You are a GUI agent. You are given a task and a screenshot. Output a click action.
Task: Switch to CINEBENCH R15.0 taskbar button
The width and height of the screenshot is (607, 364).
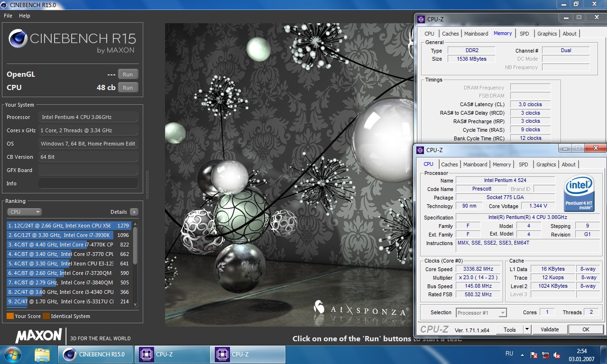95,355
